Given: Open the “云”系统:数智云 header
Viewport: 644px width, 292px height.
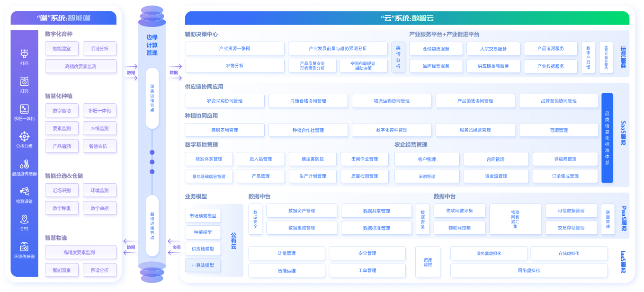Looking at the screenshot, I should coord(407,18).
